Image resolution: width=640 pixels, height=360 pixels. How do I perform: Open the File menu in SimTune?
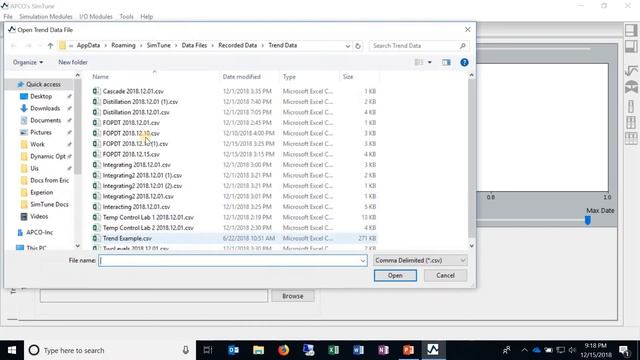pos(8,17)
